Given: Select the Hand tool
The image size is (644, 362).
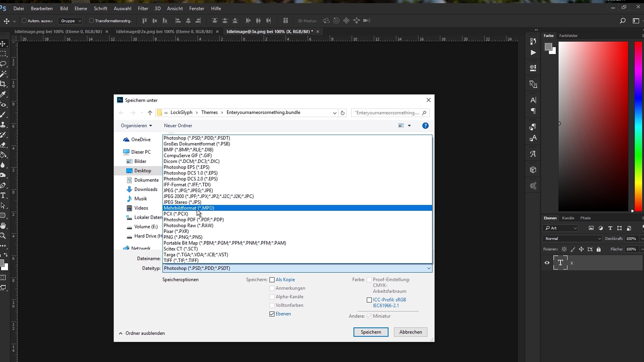Looking at the screenshot, I should pos(3,226).
